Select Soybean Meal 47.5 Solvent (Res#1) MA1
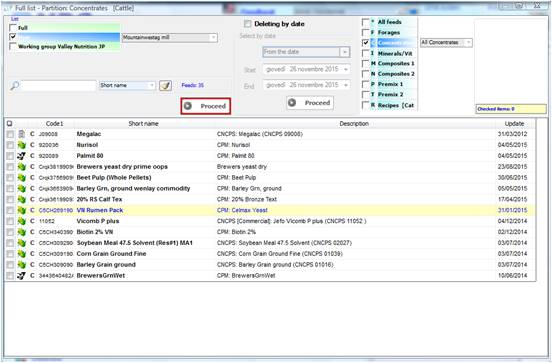The width and height of the screenshot is (552, 363). point(134,243)
